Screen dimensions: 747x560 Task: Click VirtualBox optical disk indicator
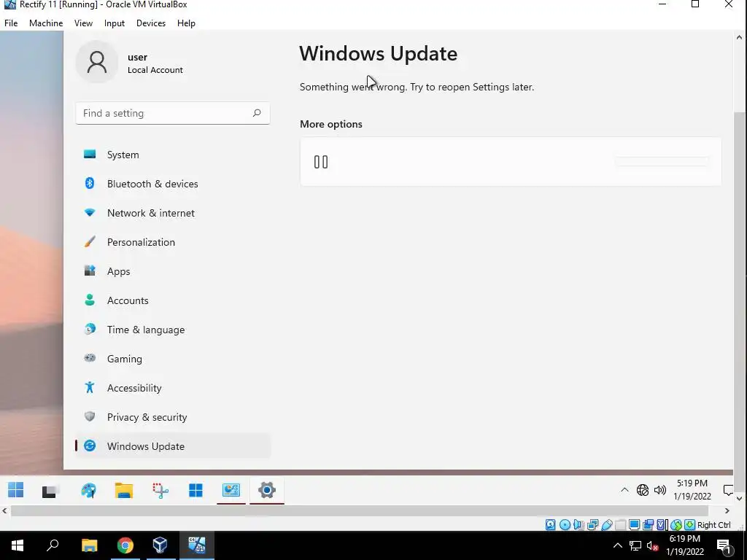click(x=565, y=525)
